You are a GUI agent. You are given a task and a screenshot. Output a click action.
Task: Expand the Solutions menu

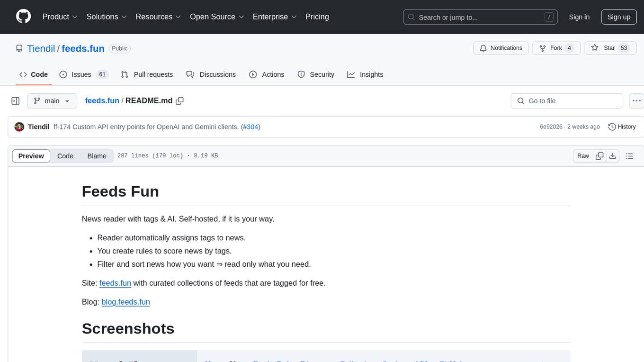coord(107,17)
